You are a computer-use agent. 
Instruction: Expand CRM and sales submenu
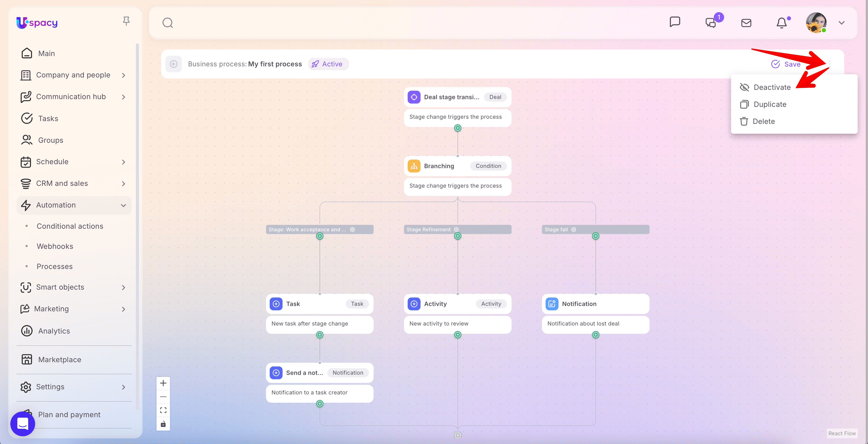coord(123,184)
